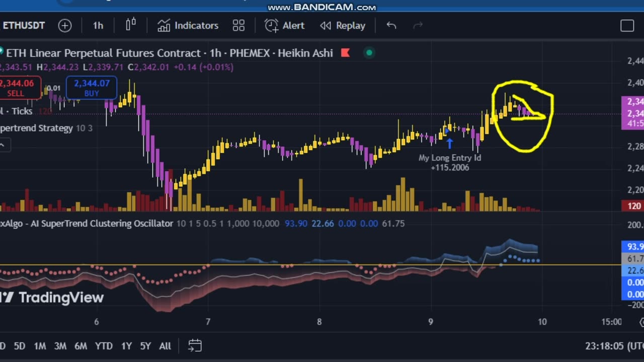644x362 pixels.
Task: Start bar Replay mode
Action: (x=343, y=26)
